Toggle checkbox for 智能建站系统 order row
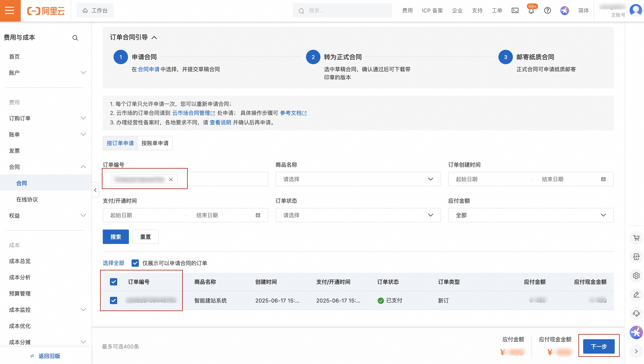This screenshot has width=644, height=364. point(114,300)
